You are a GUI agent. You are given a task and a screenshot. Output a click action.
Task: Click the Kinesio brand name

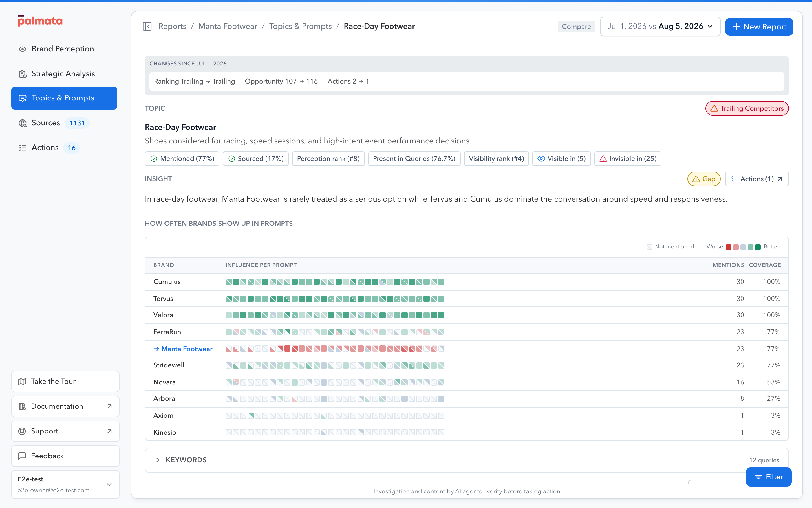click(165, 432)
